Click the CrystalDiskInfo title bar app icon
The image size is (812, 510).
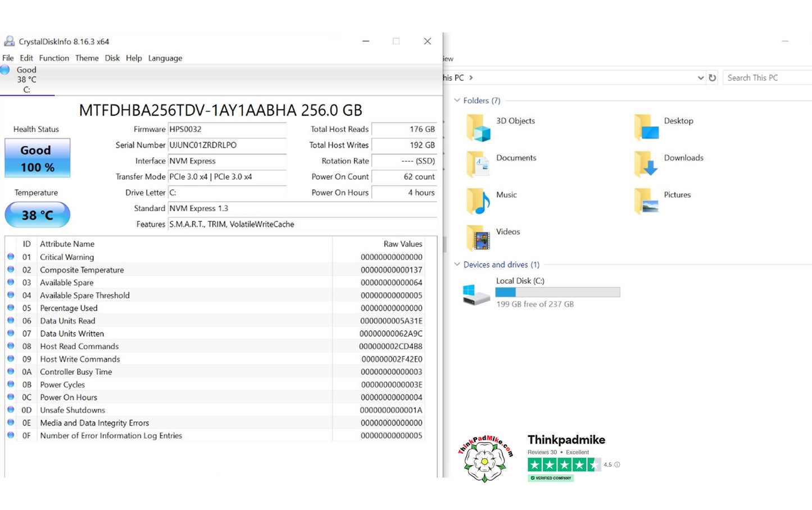(x=9, y=41)
